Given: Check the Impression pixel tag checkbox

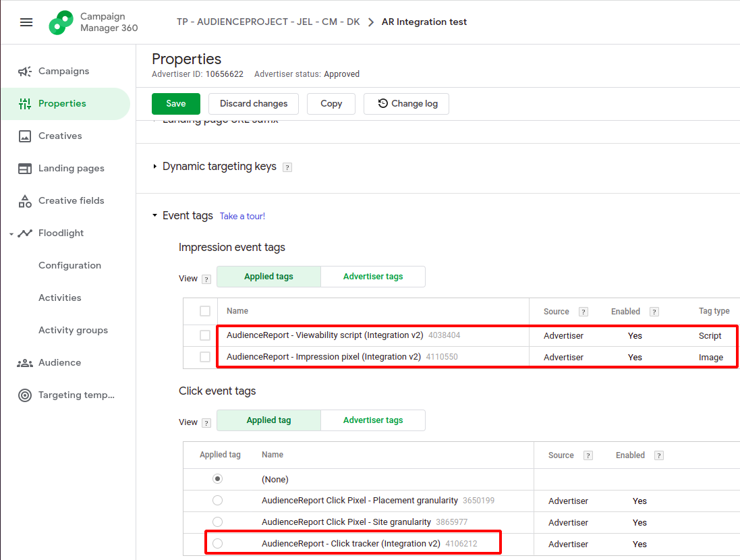Looking at the screenshot, I should pyautogui.click(x=205, y=357).
